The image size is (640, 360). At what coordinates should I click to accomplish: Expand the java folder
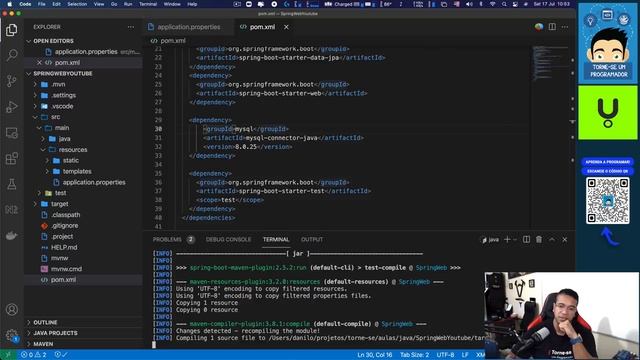point(43,139)
